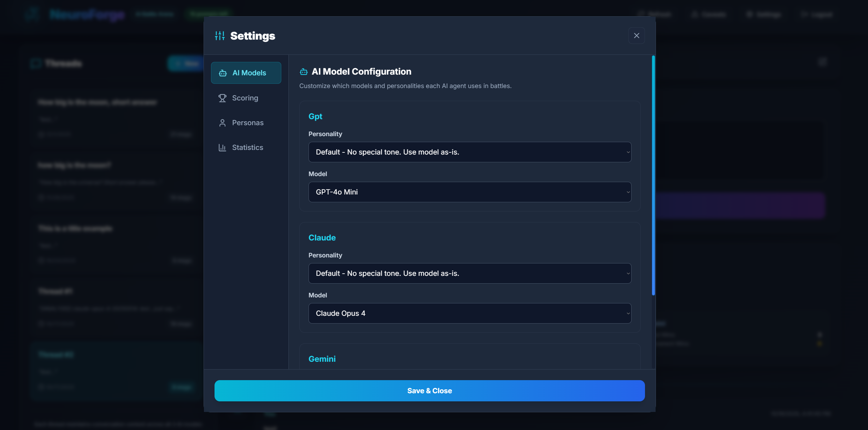Open the Claude Personality dropdown
The height and width of the screenshot is (430, 868).
click(469, 273)
